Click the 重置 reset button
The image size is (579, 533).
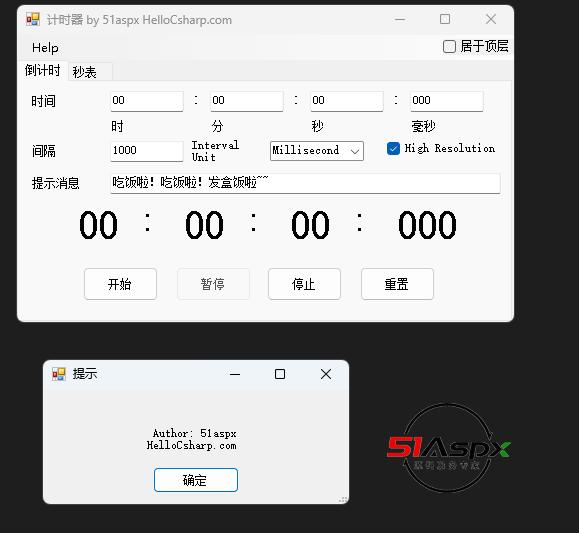397,284
